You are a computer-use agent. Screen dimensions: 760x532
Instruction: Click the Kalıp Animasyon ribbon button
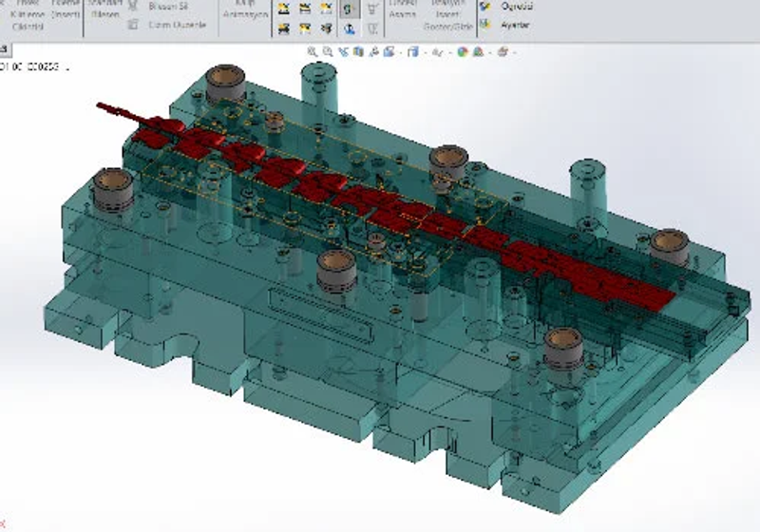point(245,9)
